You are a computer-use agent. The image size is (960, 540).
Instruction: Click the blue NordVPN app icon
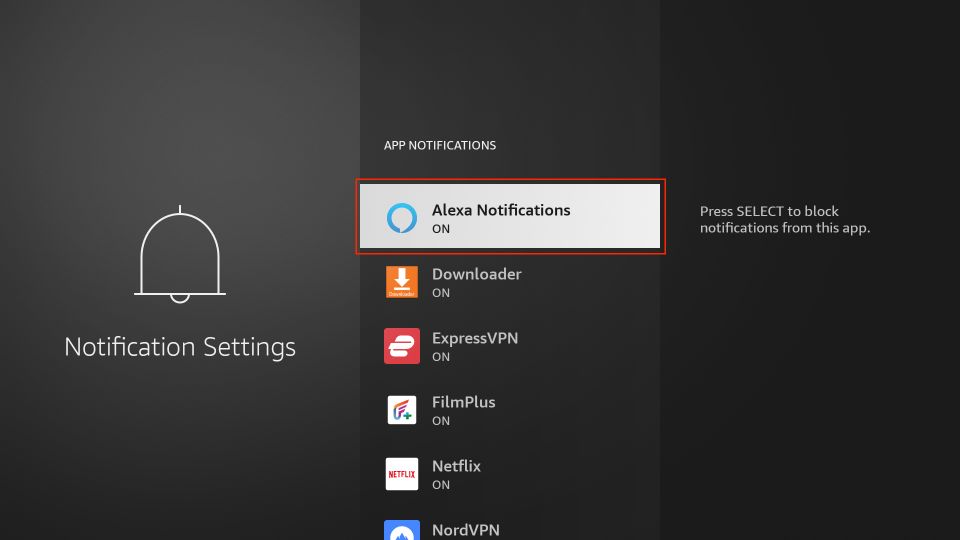[x=402, y=530]
